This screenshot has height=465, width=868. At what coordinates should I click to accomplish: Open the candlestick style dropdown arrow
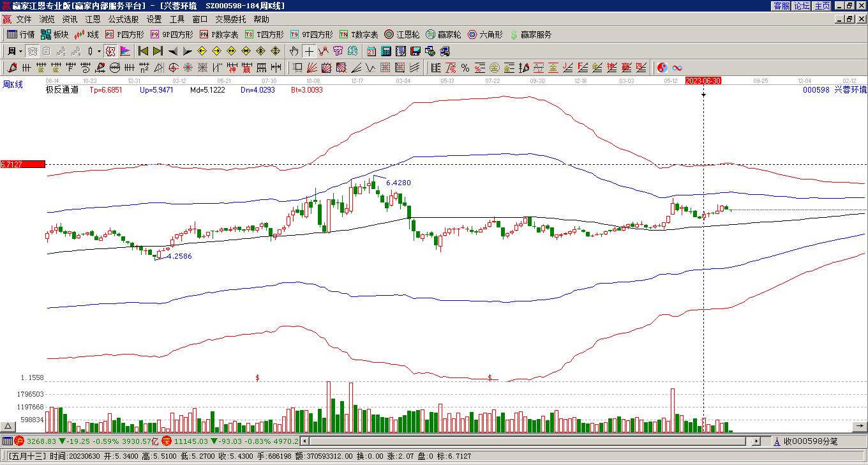point(99,51)
